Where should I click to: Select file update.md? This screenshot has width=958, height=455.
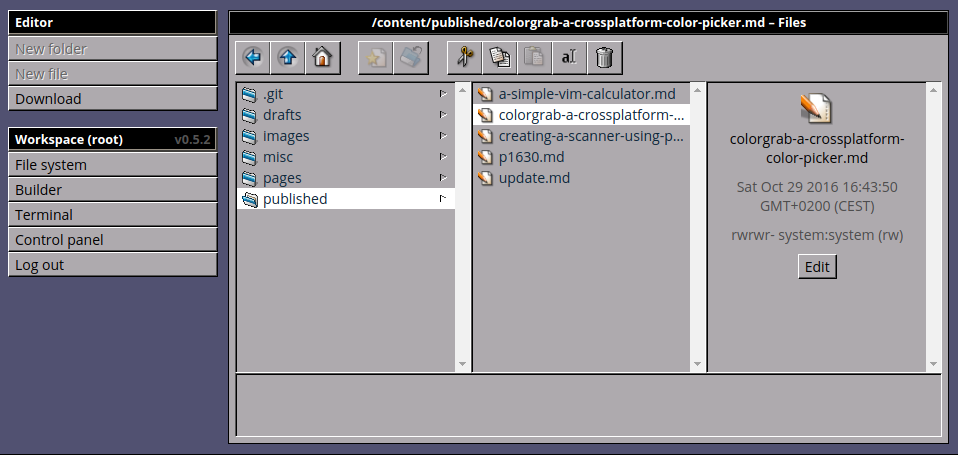(x=535, y=178)
